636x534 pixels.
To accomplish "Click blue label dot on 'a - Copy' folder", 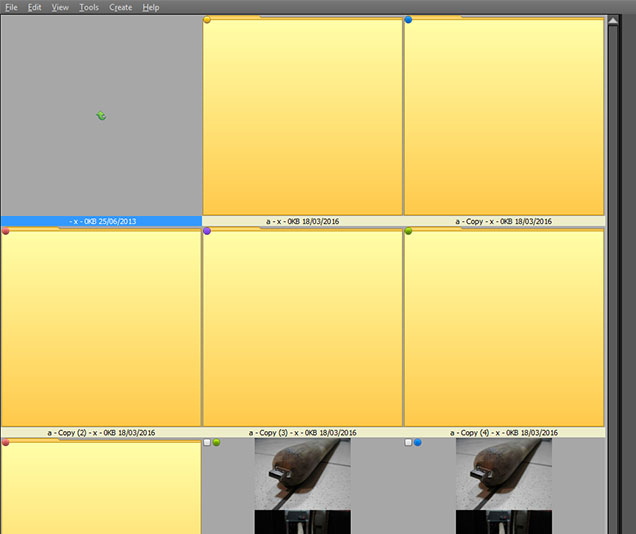I will (x=408, y=19).
